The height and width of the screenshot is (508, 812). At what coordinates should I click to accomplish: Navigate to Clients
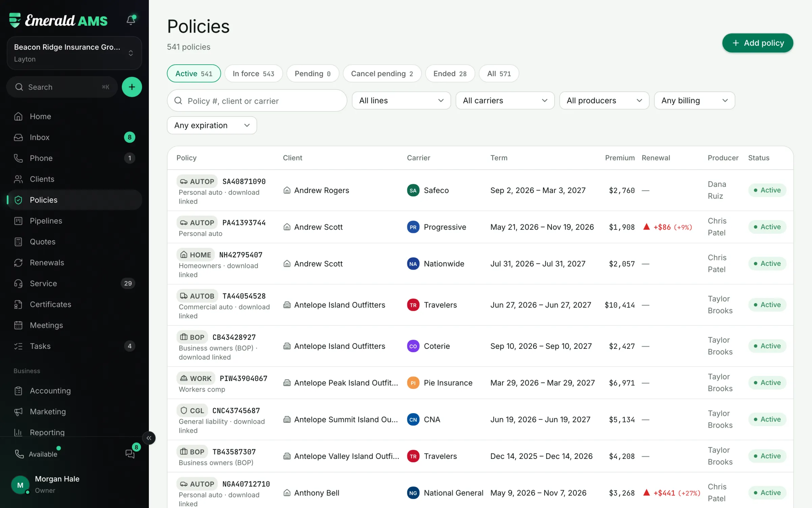click(74, 179)
